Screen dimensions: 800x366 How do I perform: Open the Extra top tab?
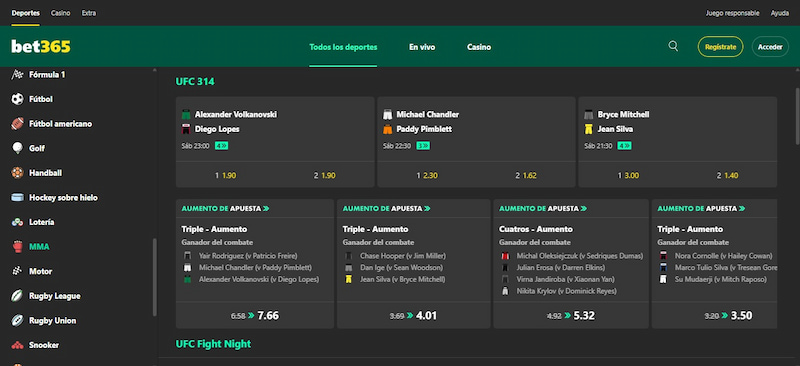click(89, 13)
